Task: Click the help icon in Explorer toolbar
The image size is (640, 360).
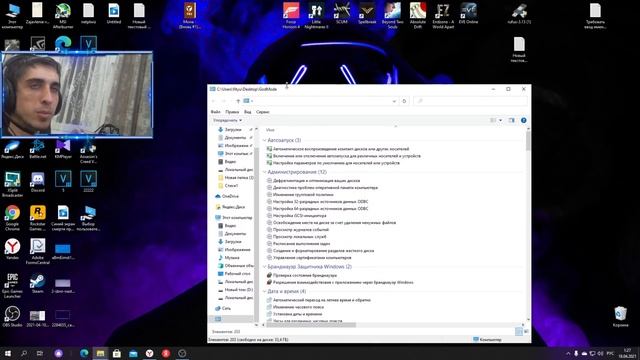Action: (524, 120)
